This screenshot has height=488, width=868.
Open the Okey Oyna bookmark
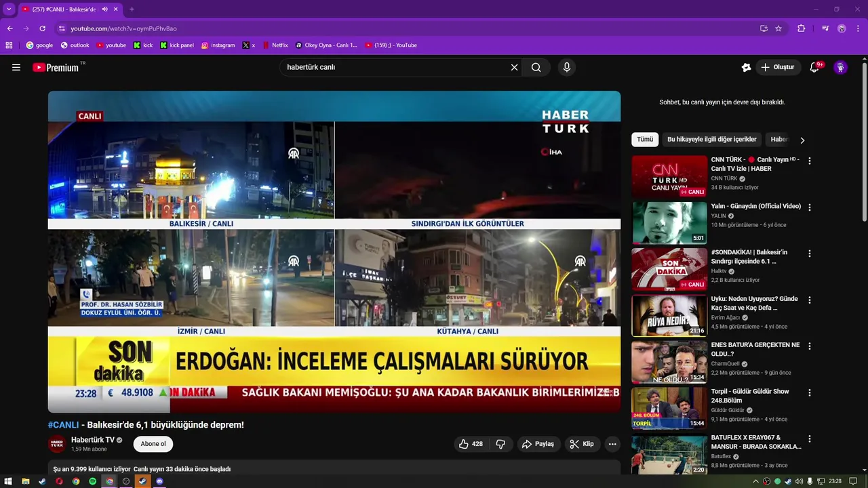[326, 45]
